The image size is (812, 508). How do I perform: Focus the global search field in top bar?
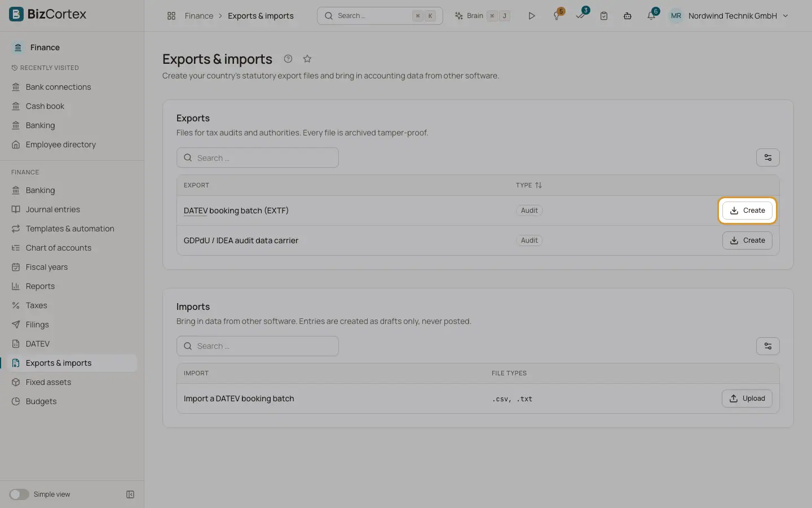coord(380,16)
